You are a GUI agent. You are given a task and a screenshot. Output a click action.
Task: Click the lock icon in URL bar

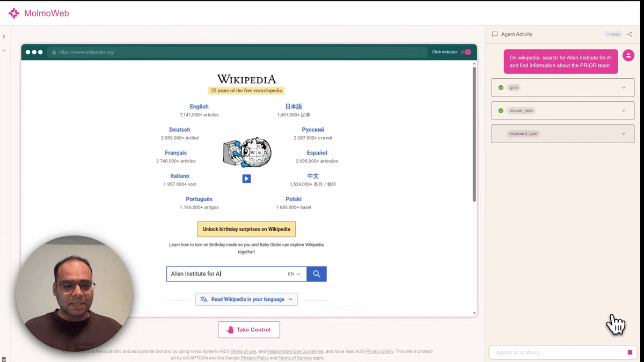tap(54, 52)
